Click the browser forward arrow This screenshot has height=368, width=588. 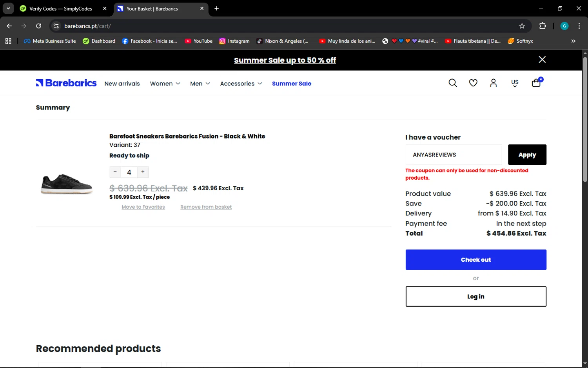click(x=24, y=26)
